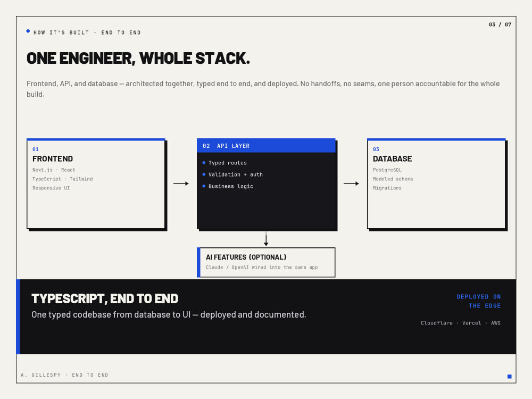Click the slide counter "03 / 07"
Screen dimensions: 532x399
coord(500,24)
